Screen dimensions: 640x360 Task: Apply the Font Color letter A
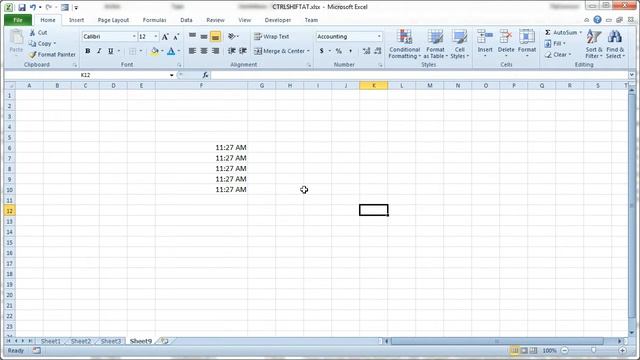click(171, 51)
